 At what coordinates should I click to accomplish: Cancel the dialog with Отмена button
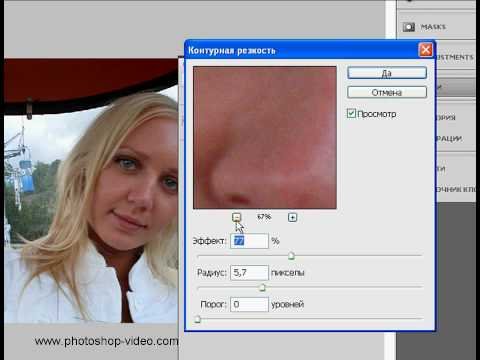(387, 92)
